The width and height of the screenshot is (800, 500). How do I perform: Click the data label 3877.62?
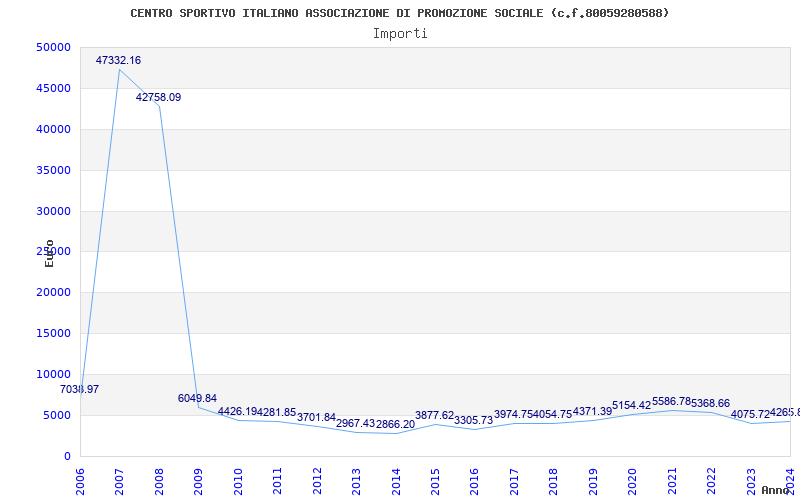[x=435, y=416]
